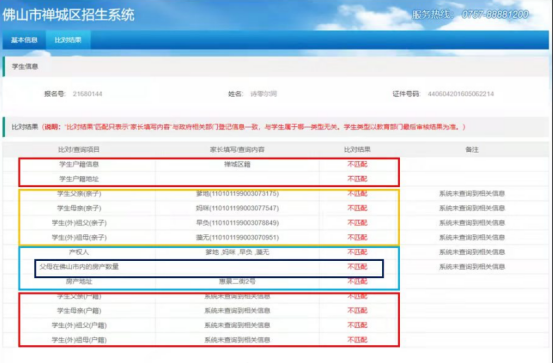
Task: Click 不匹配 in the 学生(外)祖母(户籍) row
Action: [357, 340]
